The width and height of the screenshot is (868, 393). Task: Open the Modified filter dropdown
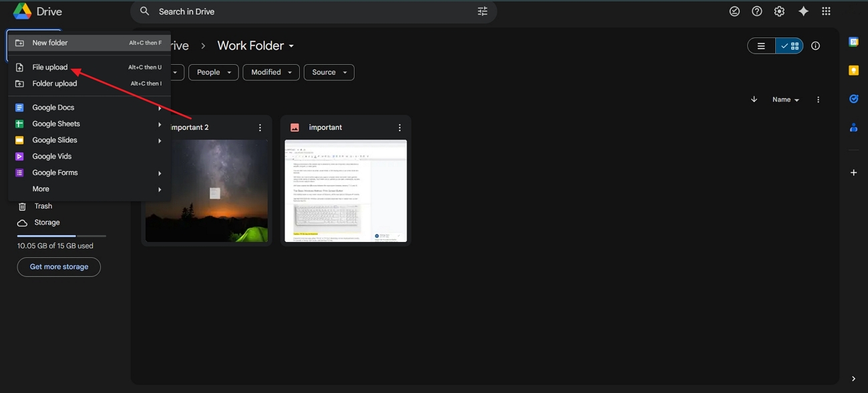coord(270,72)
